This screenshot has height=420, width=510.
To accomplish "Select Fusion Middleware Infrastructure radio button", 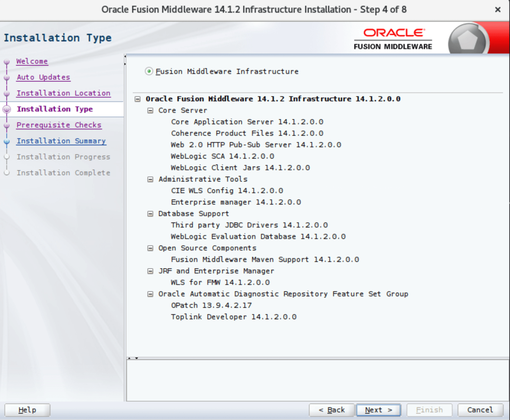I will (149, 71).
